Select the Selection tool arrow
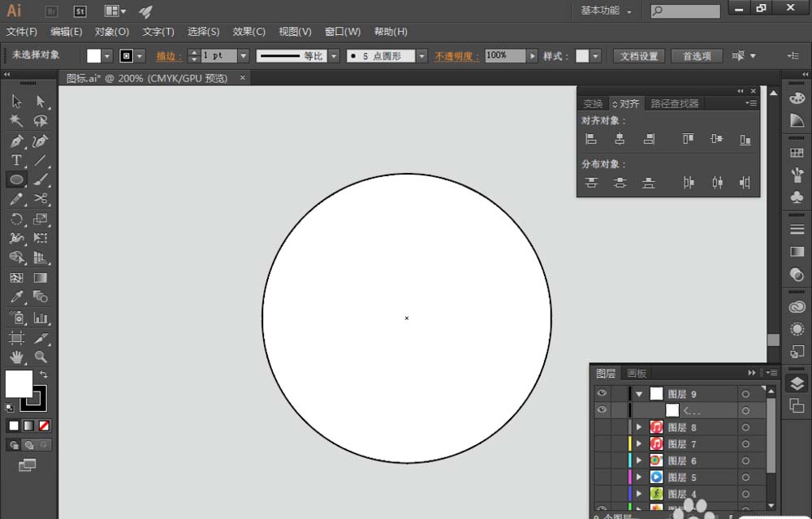The image size is (812, 519). [x=16, y=101]
